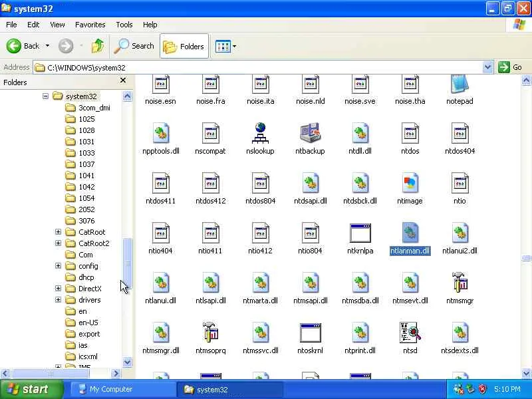Expand the CatRoot folder node
532x399 pixels.
pos(58,231)
